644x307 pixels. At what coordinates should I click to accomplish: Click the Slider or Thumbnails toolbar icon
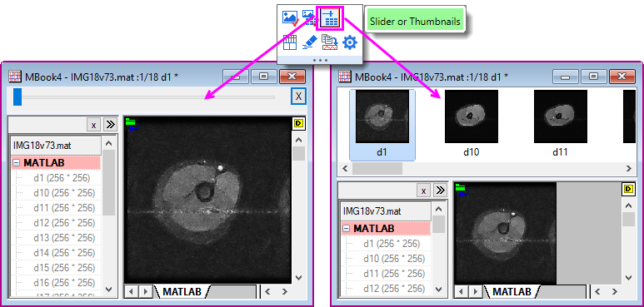coord(329,18)
